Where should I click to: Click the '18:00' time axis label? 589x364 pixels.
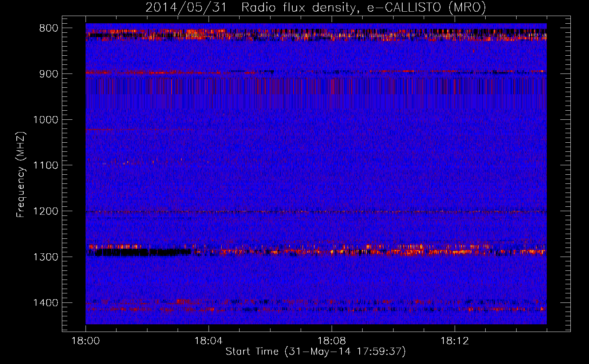(x=86, y=341)
